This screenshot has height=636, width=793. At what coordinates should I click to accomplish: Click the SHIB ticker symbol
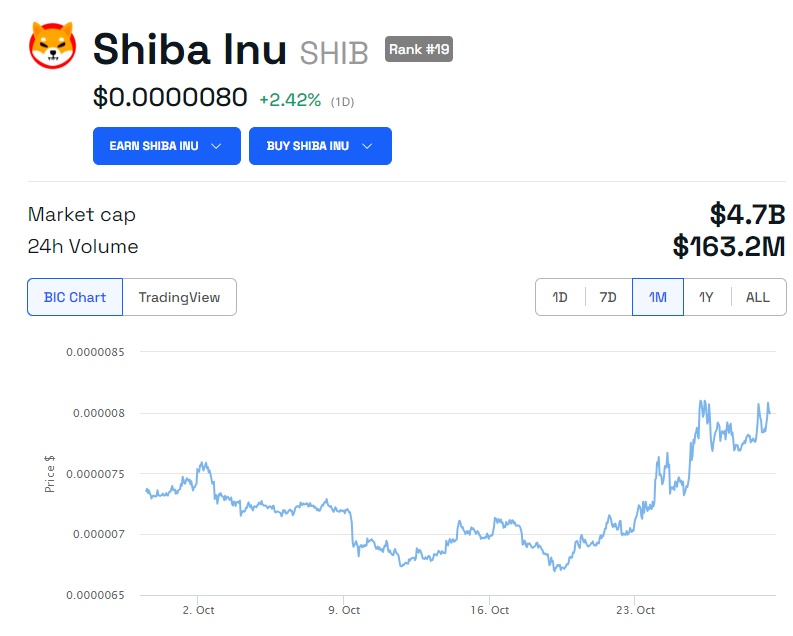click(334, 52)
